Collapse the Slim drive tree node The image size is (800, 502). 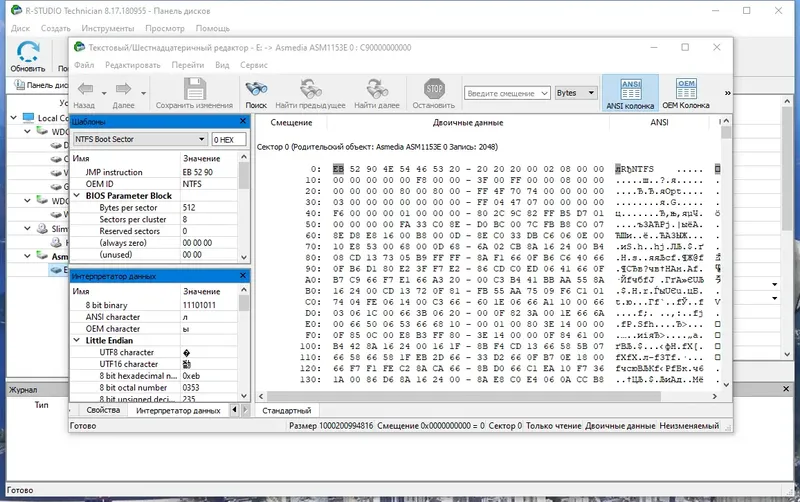(x=27, y=228)
